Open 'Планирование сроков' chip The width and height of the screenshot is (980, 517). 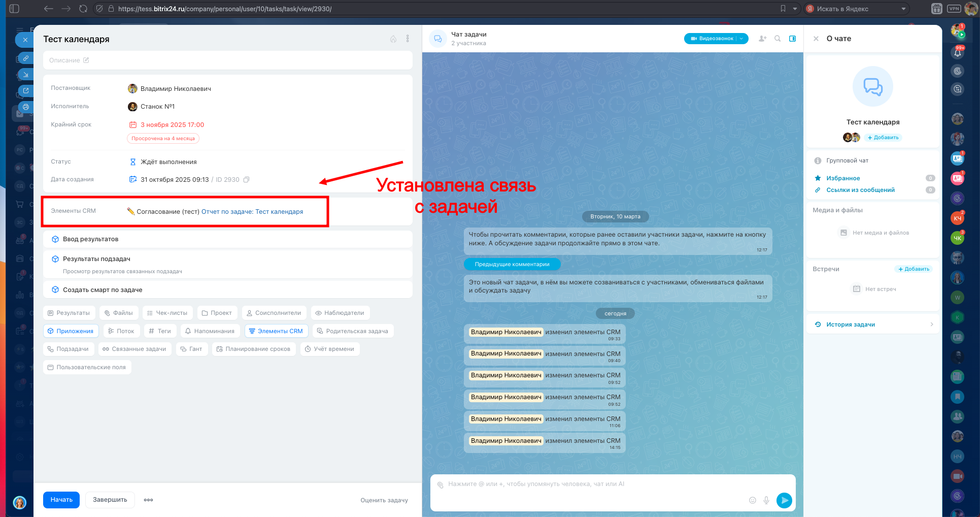(x=254, y=349)
